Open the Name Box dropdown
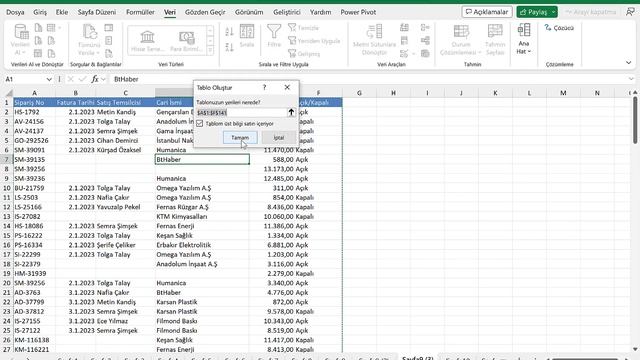The height and width of the screenshot is (360, 640). coord(49,79)
